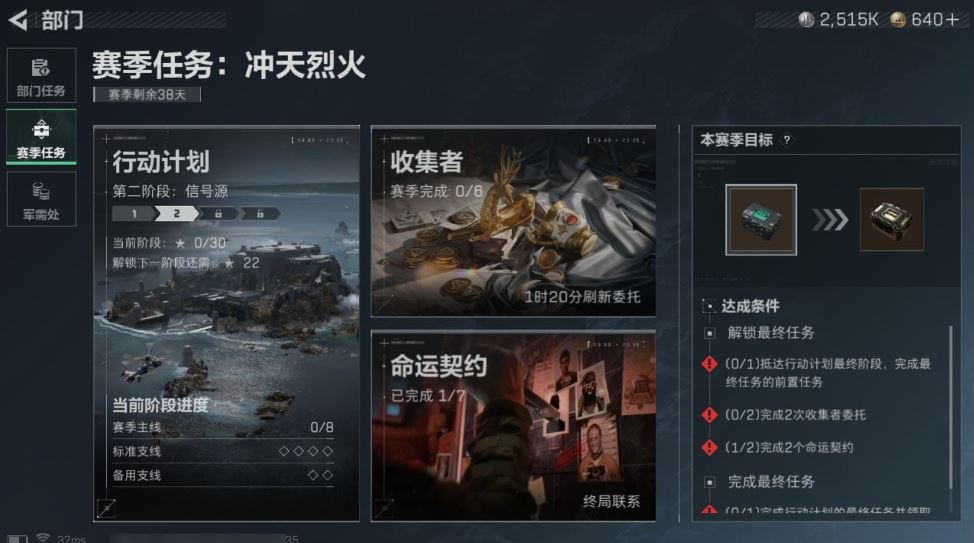The width and height of the screenshot is (974, 543).
Task: Click the plus icon next to 640
Action: pyautogui.click(x=952, y=20)
